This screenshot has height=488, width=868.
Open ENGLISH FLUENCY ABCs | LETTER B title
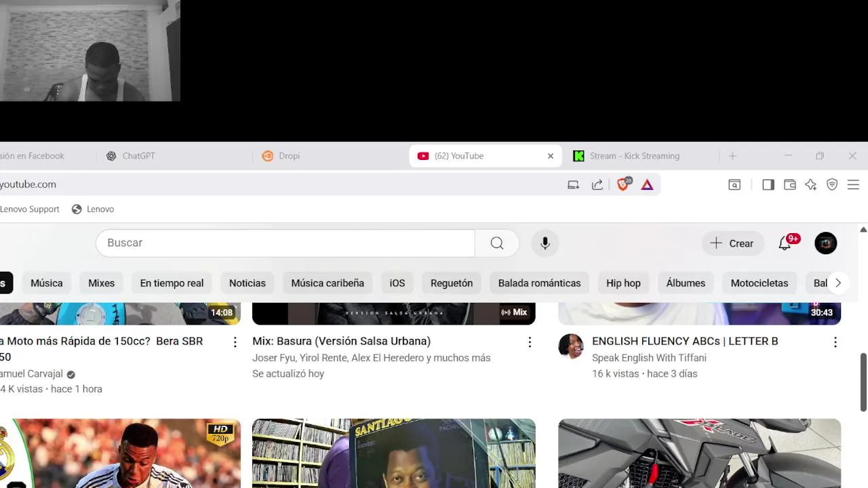[685, 341]
